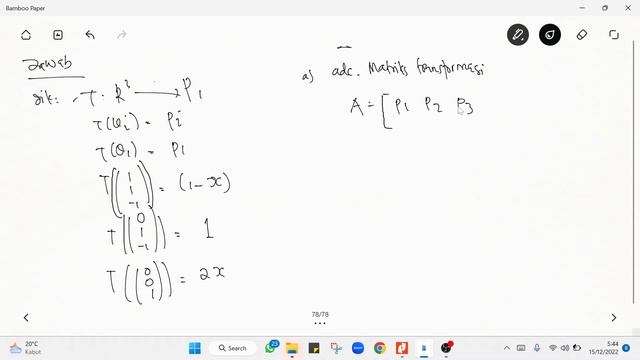Open File Explorer from the taskbar

[292, 348]
